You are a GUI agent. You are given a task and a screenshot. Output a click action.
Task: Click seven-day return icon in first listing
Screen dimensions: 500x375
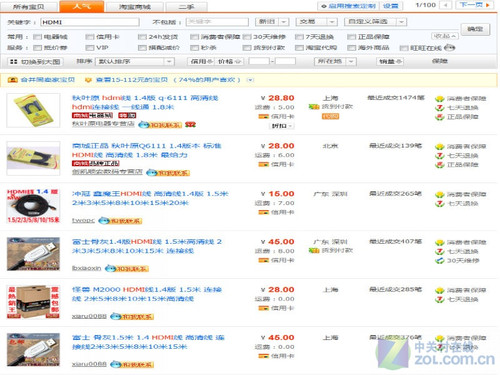coord(440,108)
